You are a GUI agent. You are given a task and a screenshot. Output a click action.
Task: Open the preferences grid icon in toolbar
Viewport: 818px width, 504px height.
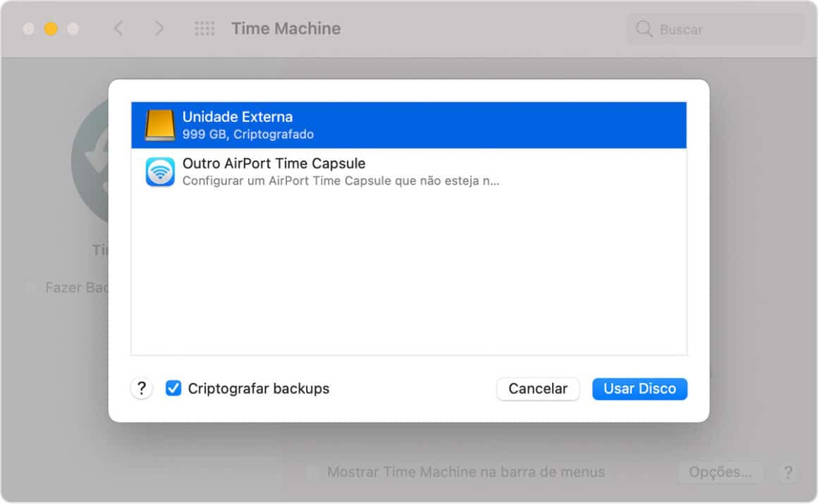(x=204, y=28)
